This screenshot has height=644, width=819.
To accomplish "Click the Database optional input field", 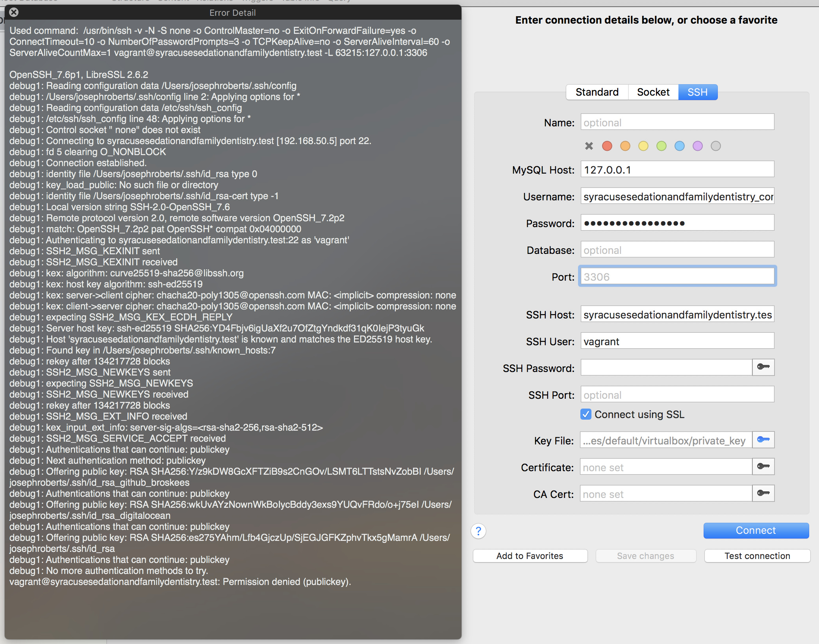I will [676, 250].
